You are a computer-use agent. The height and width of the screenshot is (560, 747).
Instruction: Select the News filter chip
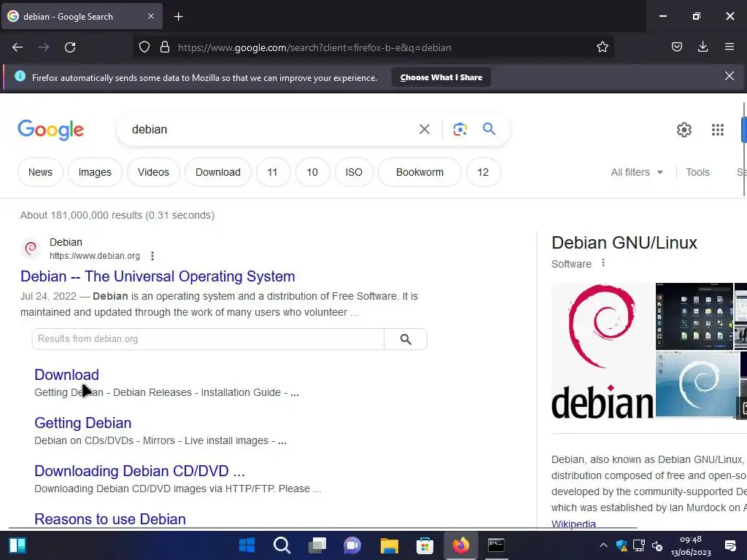[x=41, y=172]
